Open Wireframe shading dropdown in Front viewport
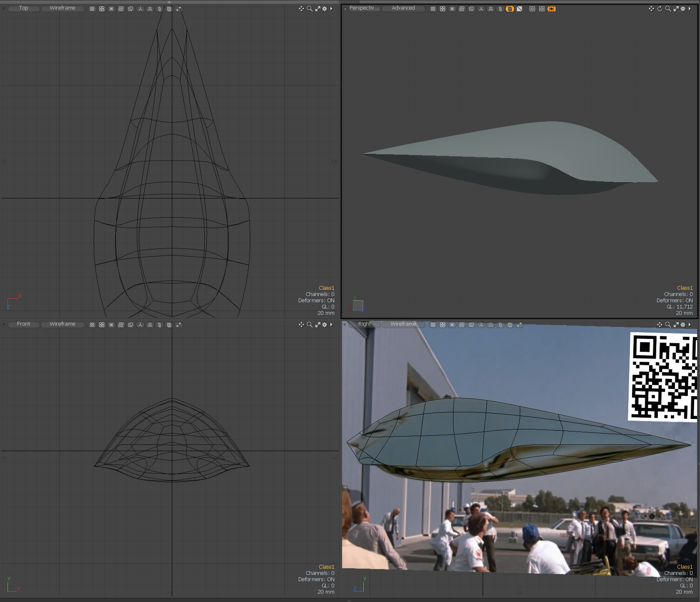Image resolution: width=700 pixels, height=602 pixels. (x=63, y=324)
